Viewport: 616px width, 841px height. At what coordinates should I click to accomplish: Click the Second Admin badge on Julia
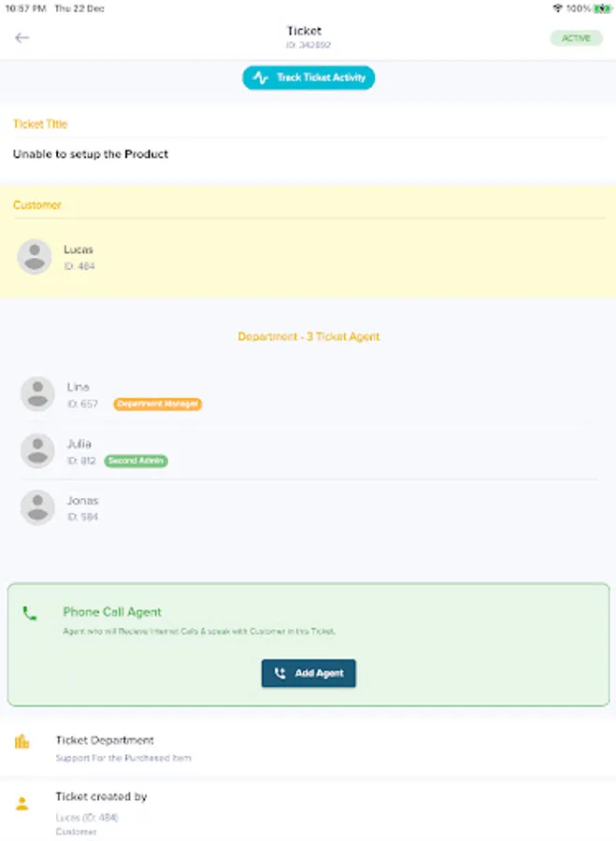click(136, 461)
